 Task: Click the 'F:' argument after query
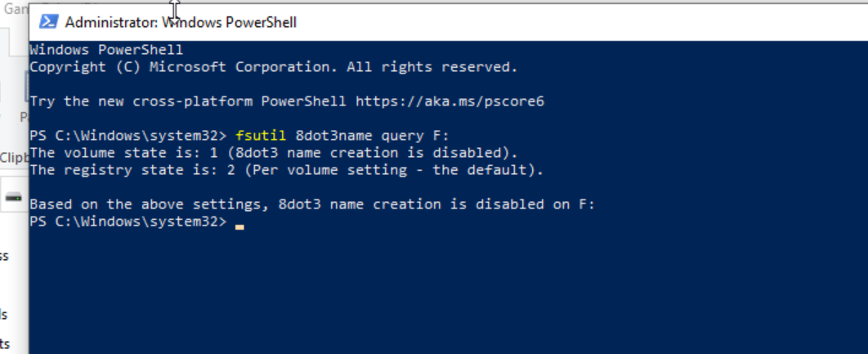[x=441, y=136]
